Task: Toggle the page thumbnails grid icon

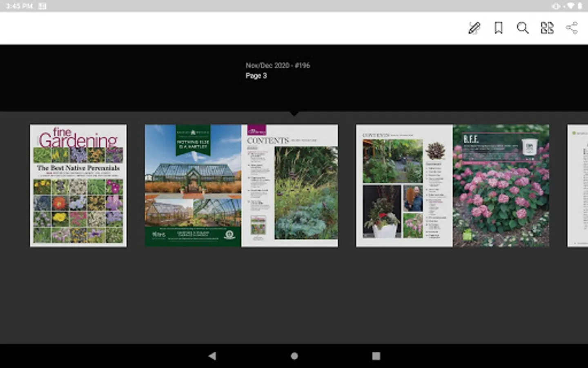Action: point(547,28)
